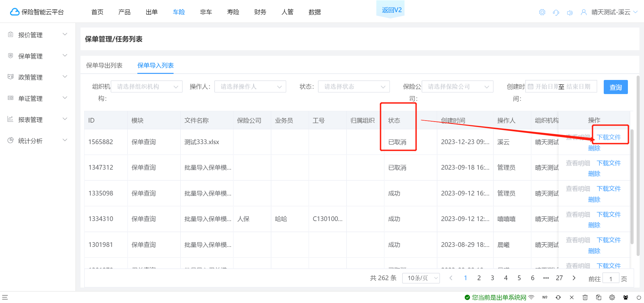644x303 pixels.
Task: Expand the 政策管理 sidebar menu
Action: (x=65, y=77)
